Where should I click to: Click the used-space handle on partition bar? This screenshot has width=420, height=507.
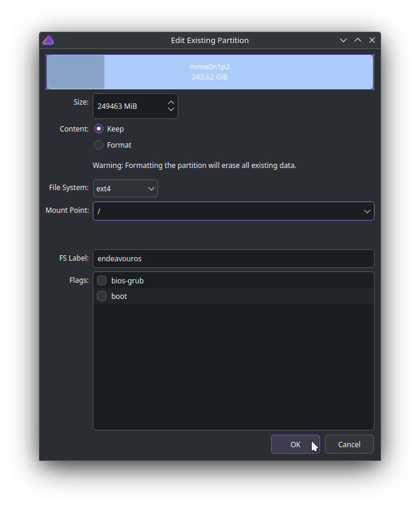[x=76, y=72]
